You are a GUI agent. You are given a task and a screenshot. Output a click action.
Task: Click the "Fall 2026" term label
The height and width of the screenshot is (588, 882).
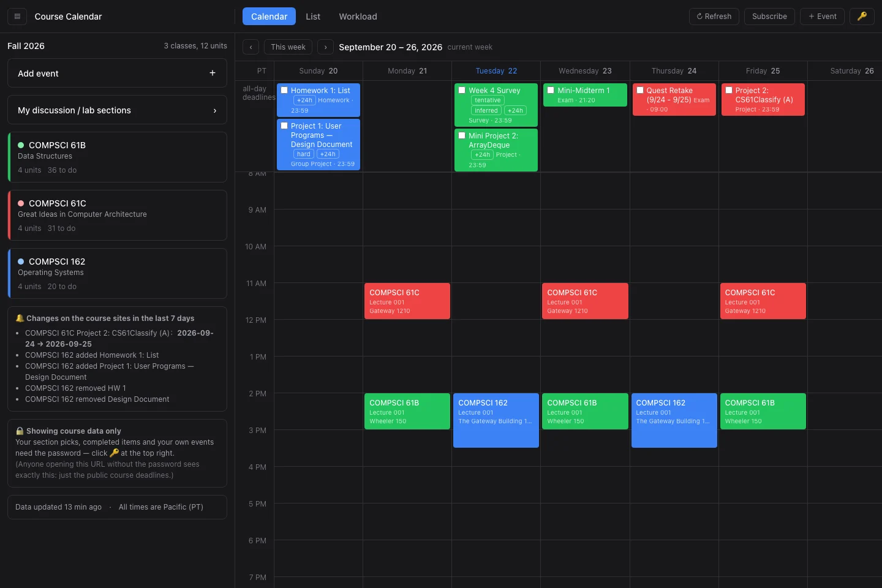coord(26,46)
